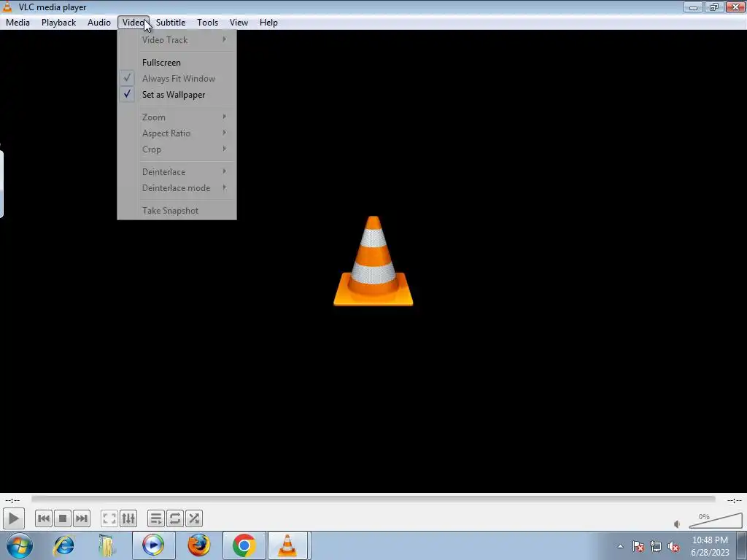This screenshot has width=747, height=560.
Task: Toggle Always Fit Window option
Action: point(177,79)
